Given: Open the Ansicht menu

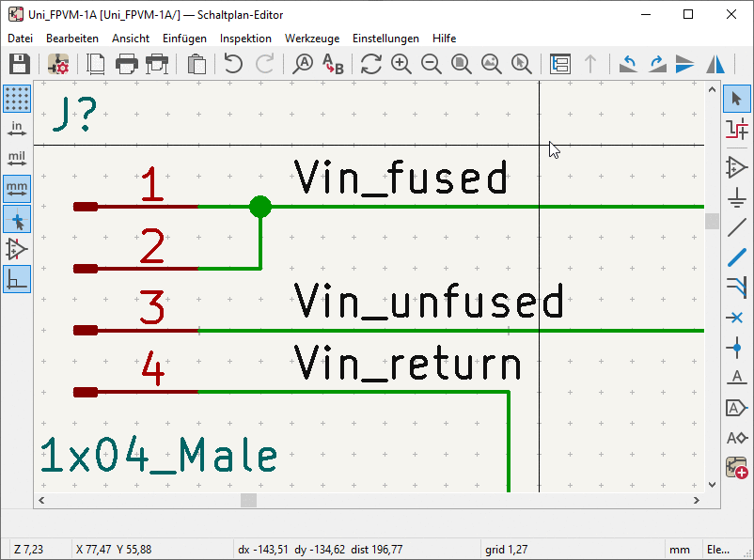Looking at the screenshot, I should (x=131, y=39).
